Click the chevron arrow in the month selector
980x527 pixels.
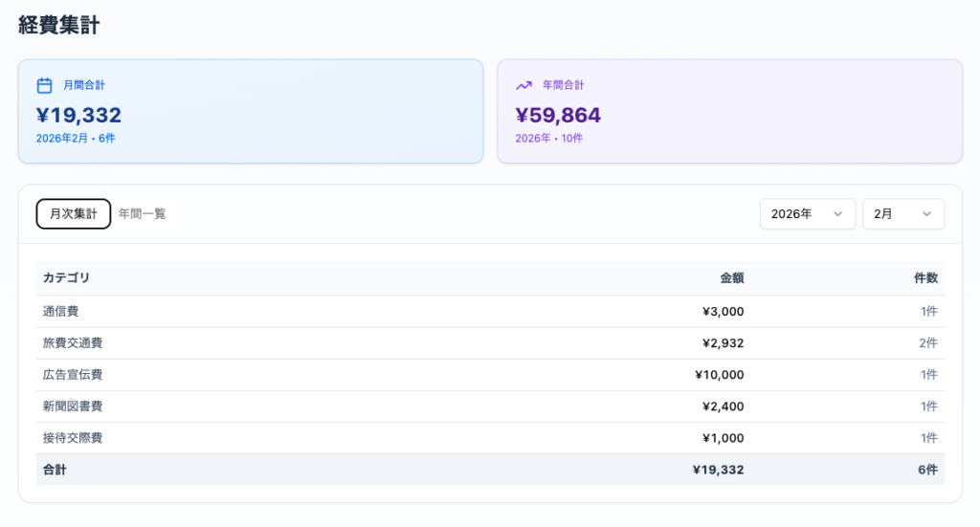click(926, 214)
